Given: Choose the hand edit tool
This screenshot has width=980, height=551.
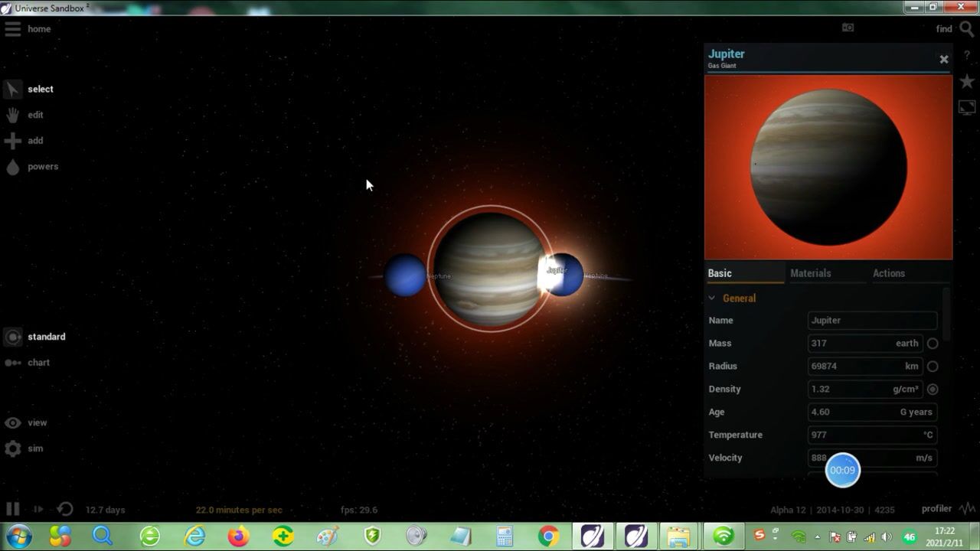Looking at the screenshot, I should 12,115.
